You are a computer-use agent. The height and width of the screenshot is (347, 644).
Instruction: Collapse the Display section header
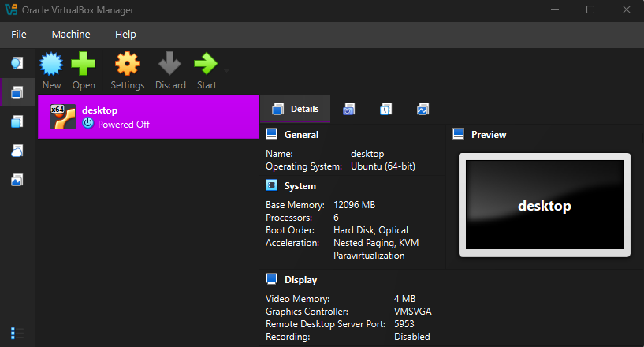coord(300,280)
